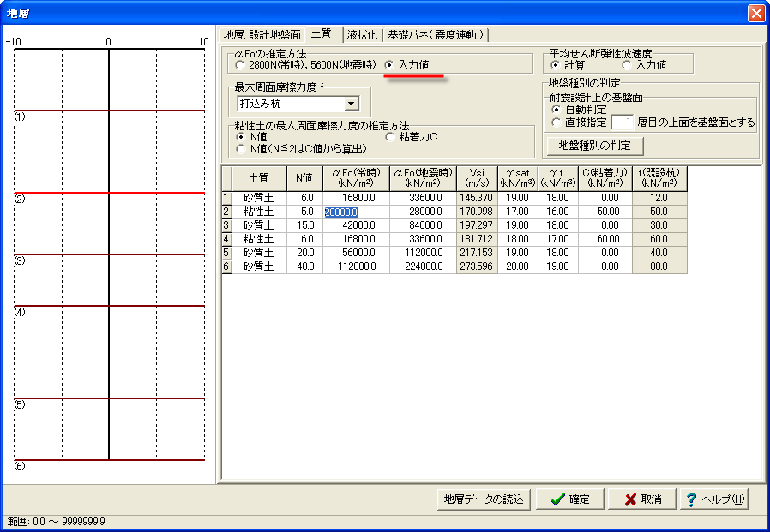Click the f value 12.0 in row 1

659,198
